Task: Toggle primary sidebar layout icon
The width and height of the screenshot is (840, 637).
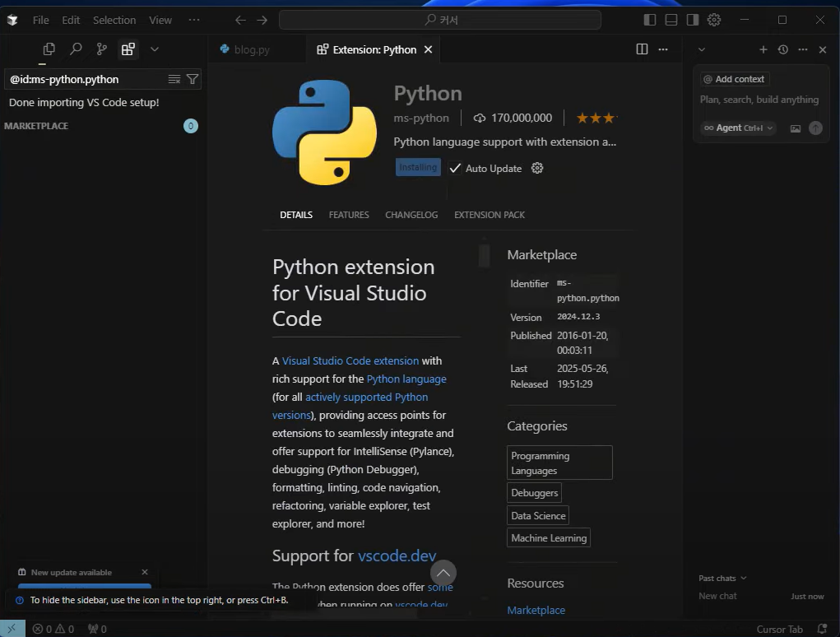Action: (x=649, y=20)
